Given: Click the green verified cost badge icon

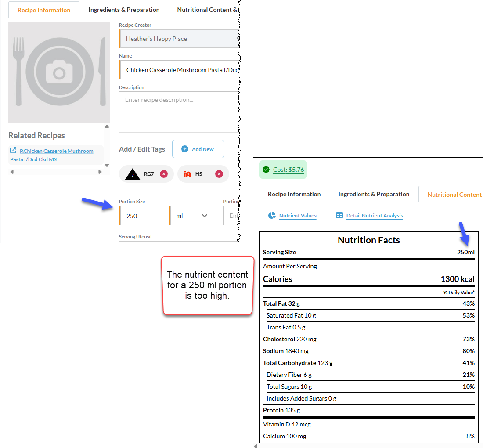Looking at the screenshot, I should pos(266,170).
